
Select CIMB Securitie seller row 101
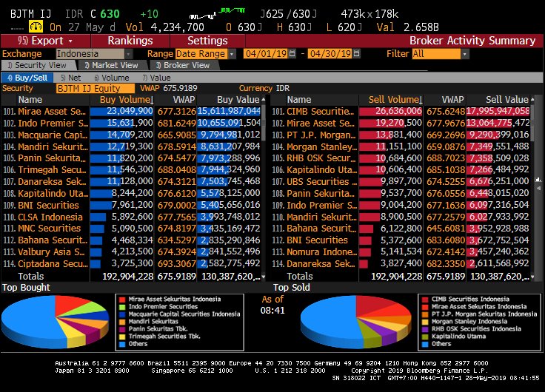click(x=401, y=111)
